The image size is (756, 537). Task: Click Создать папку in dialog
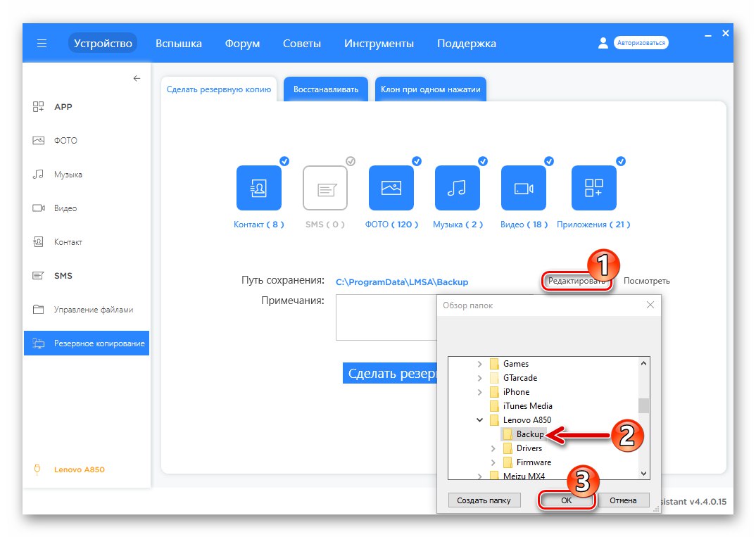484,500
